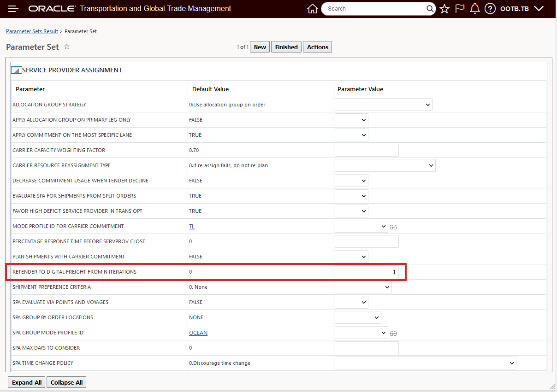Screen dimensions: 557x392
Task: Open Apply Allocation Group on Primary Leg Only dropdown
Action: click(351, 120)
